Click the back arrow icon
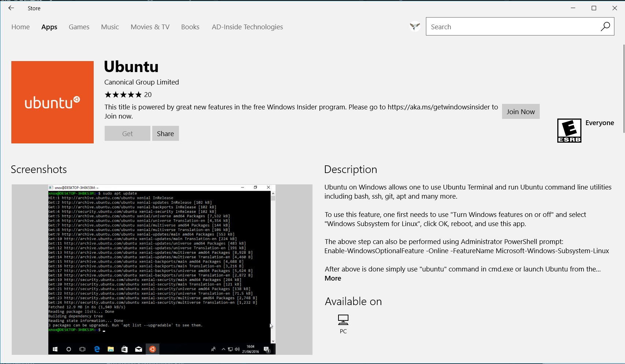The image size is (625, 364). click(11, 8)
